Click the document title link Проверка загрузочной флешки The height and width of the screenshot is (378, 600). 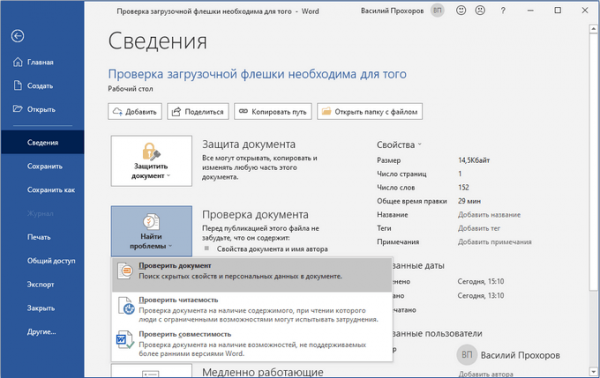click(257, 74)
